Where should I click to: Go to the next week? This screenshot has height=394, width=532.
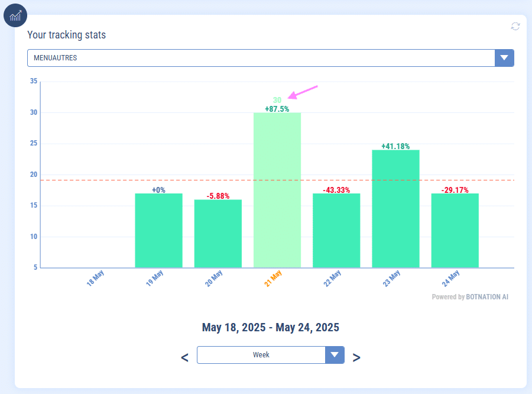pos(356,357)
